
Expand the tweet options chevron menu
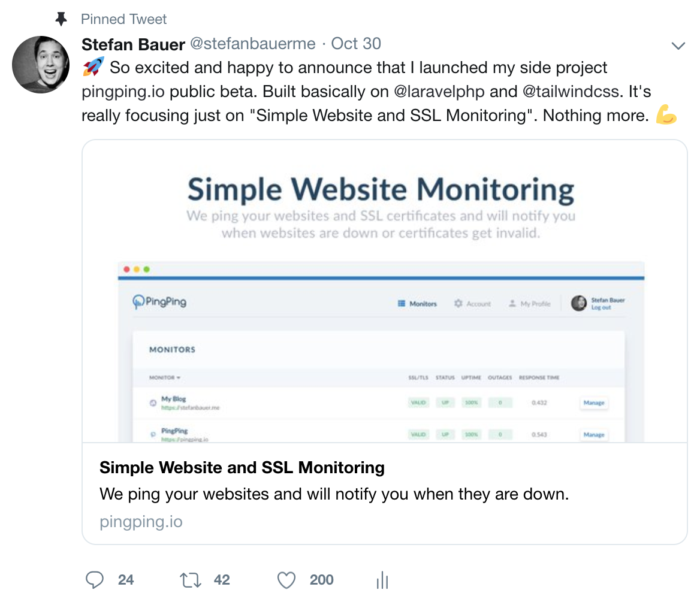click(x=678, y=46)
